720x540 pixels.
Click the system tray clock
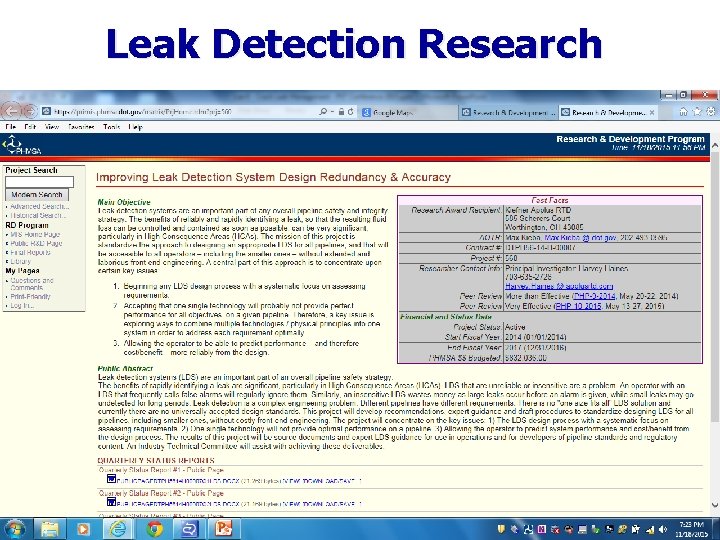692,529
